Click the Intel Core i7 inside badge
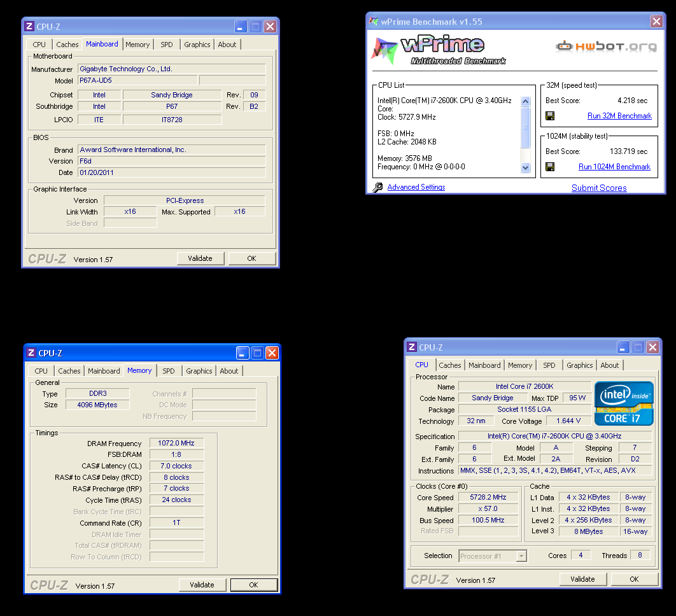Image resolution: width=676 pixels, height=616 pixels. (624, 403)
